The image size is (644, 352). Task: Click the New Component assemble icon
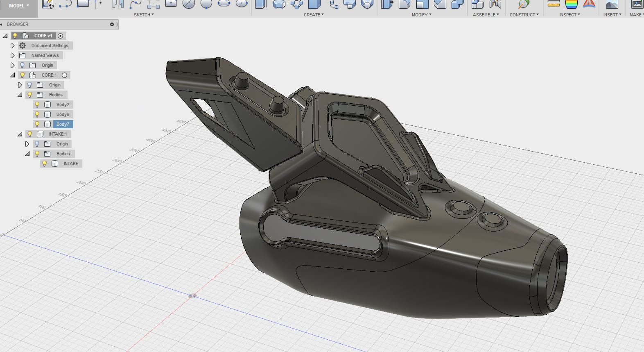click(477, 4)
